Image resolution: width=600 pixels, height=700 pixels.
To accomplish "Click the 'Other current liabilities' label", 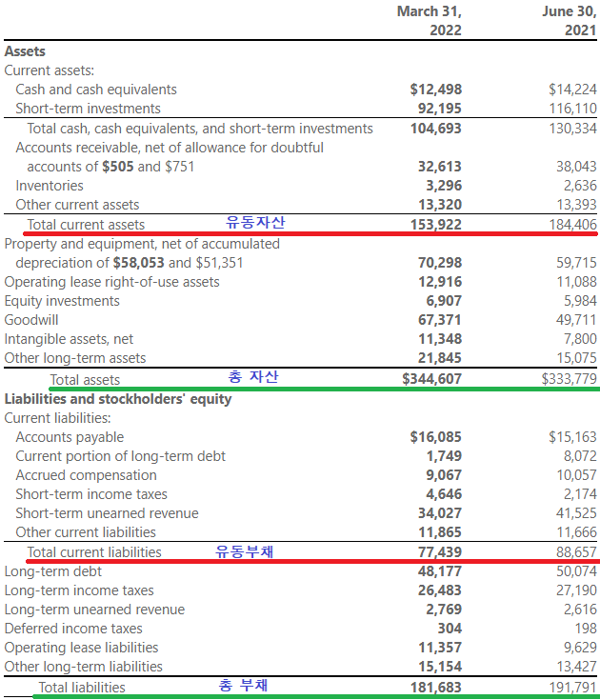I will click(x=86, y=532).
